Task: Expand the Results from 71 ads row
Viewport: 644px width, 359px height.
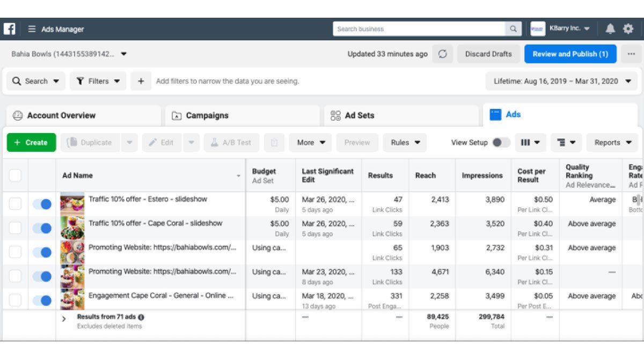Action: [64, 319]
